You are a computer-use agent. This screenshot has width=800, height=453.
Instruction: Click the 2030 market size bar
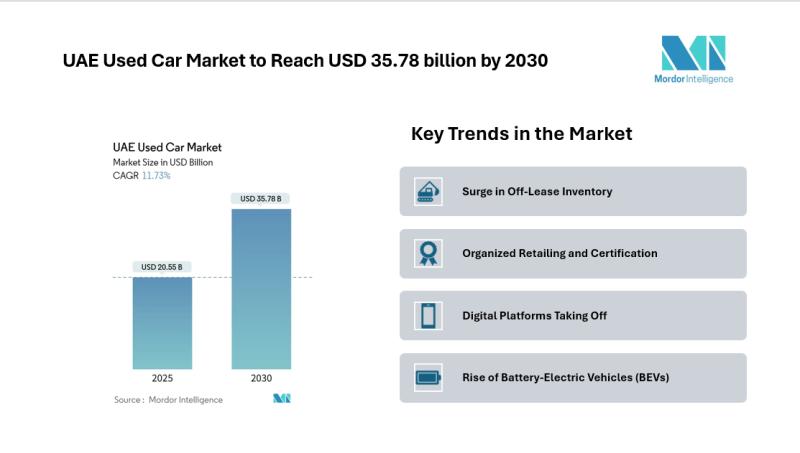click(x=261, y=288)
